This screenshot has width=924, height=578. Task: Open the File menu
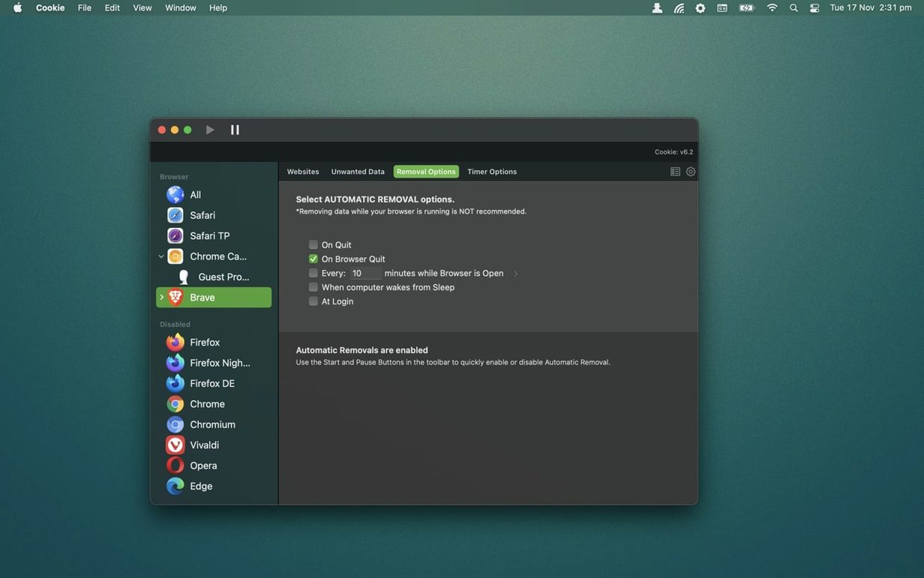(x=85, y=7)
